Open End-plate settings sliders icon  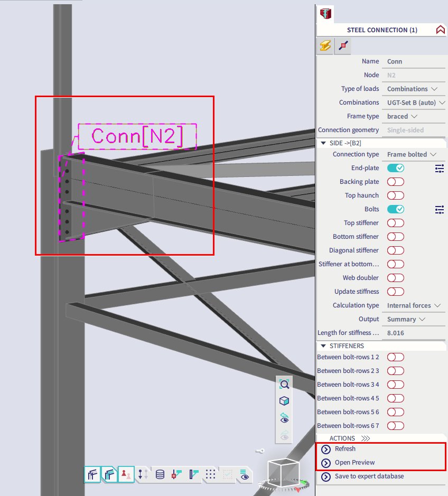coord(439,169)
